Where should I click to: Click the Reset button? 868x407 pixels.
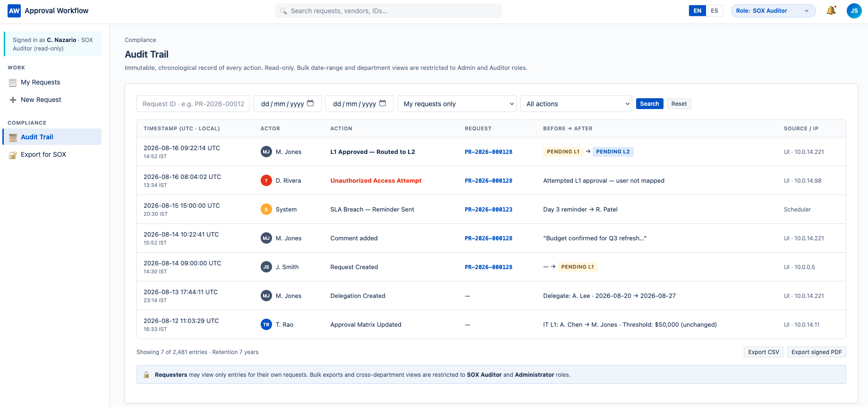[679, 104]
